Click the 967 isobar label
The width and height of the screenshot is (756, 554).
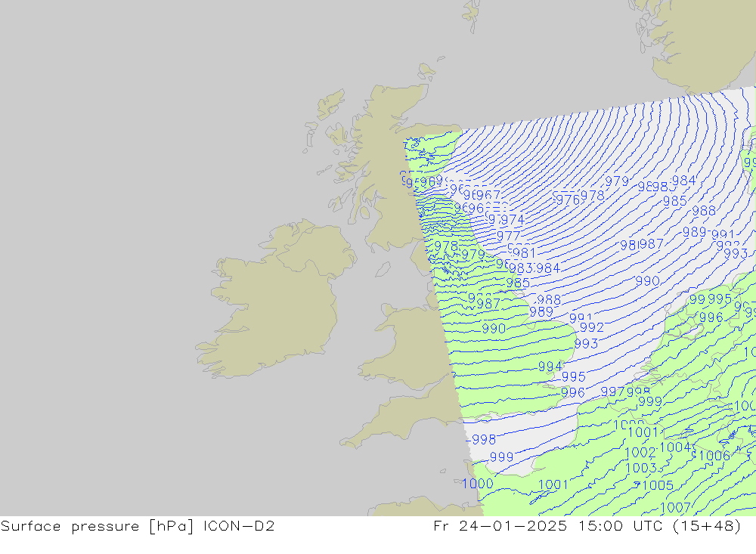[x=488, y=195]
